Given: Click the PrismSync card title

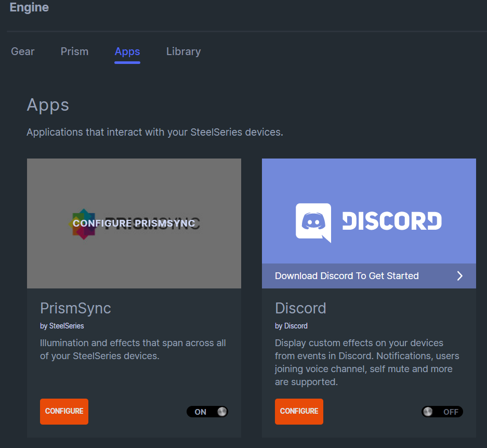Looking at the screenshot, I should (75, 308).
